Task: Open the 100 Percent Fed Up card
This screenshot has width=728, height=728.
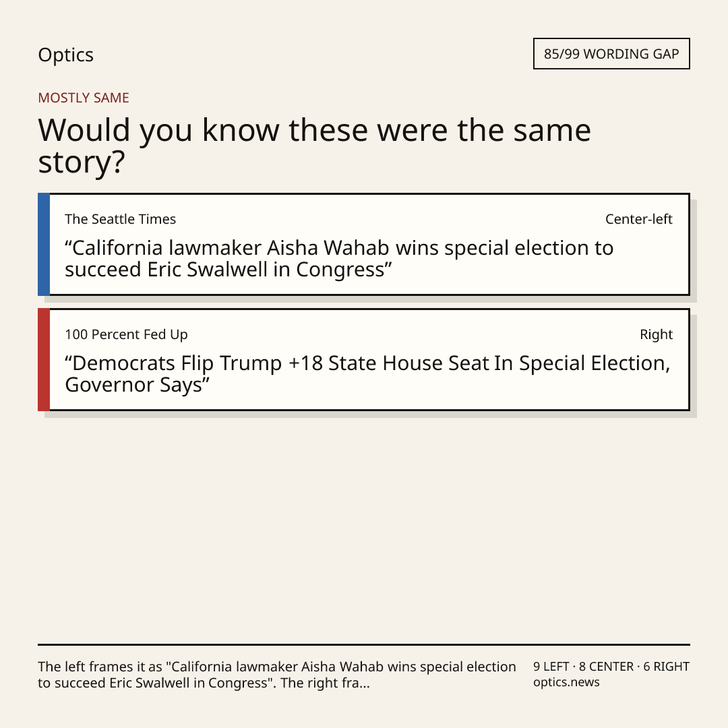Action: [364, 359]
